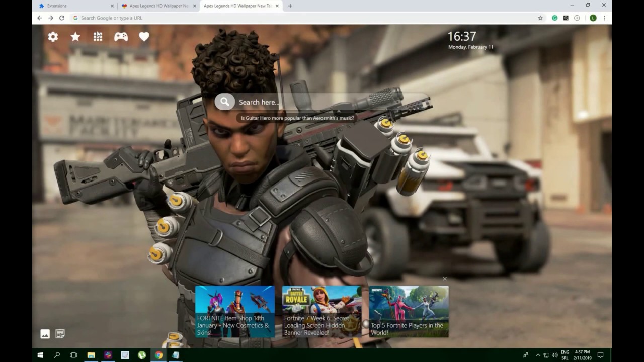Reload the current page
The width and height of the screenshot is (644, 362).
(x=62, y=18)
